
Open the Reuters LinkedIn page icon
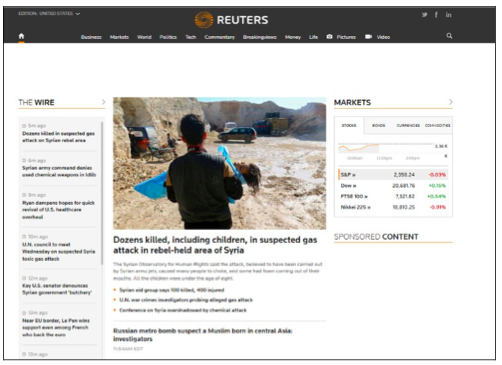(448, 15)
